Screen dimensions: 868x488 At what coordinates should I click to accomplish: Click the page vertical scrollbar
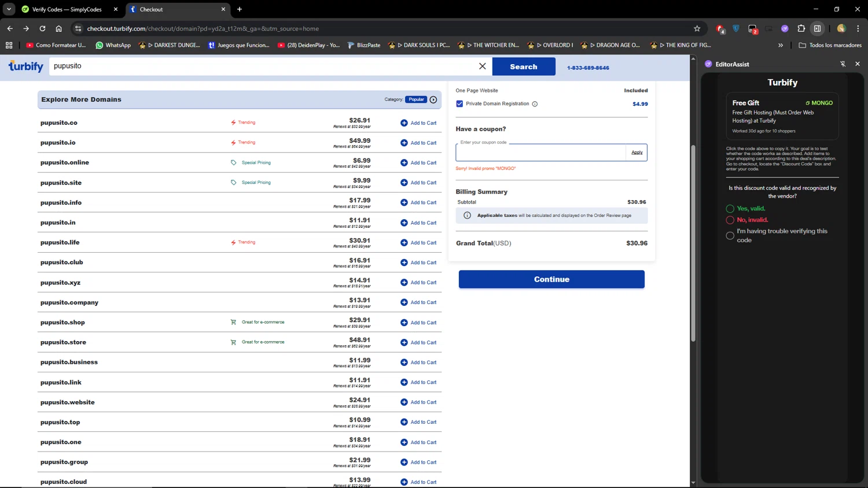pos(693,243)
